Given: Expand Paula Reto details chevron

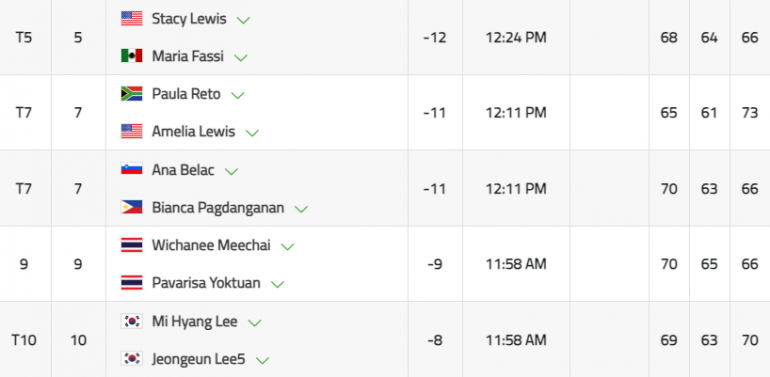Looking at the screenshot, I should coord(238,95).
